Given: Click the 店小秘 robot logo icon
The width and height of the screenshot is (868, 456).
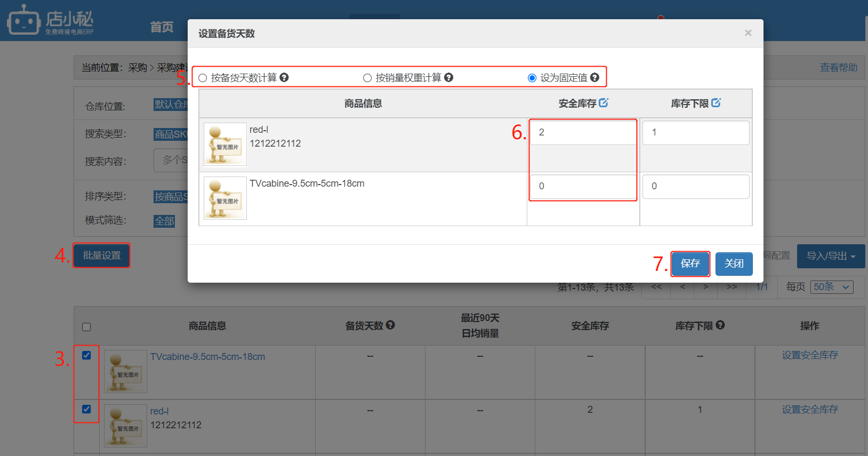Looking at the screenshot, I should pos(23,20).
